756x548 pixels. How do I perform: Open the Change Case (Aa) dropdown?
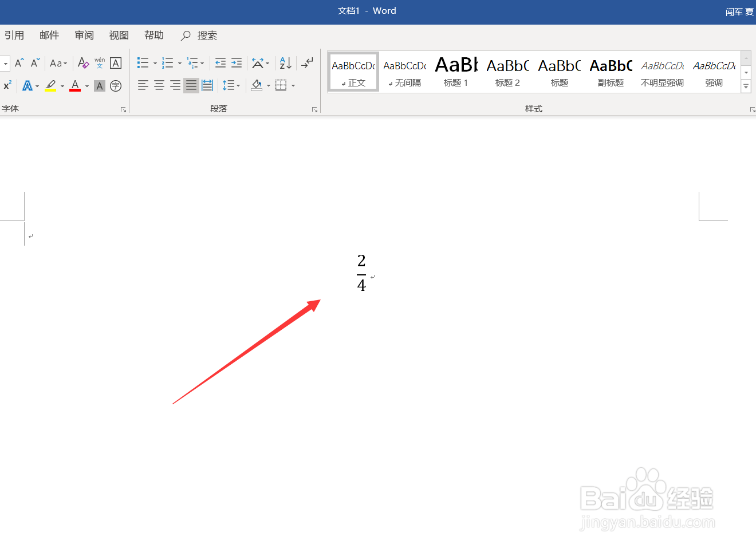point(58,63)
